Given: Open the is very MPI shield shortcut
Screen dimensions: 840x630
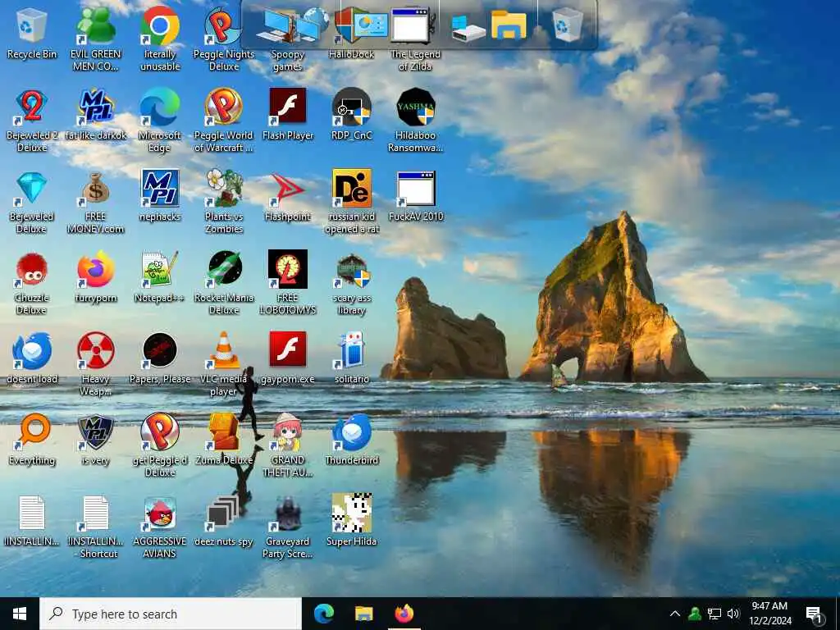Looking at the screenshot, I should [x=95, y=440].
